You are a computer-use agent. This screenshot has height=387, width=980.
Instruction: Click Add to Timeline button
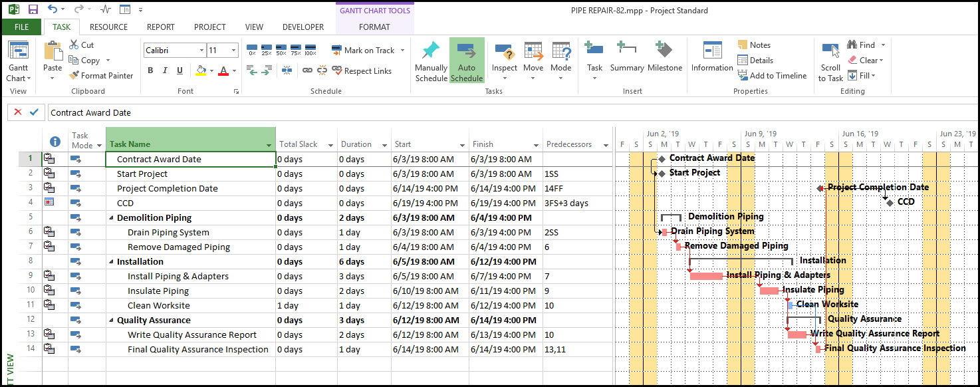771,76
